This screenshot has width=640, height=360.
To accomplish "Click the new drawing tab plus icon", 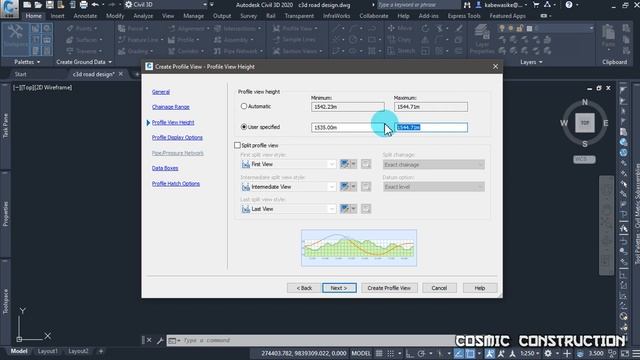I will [137, 74].
